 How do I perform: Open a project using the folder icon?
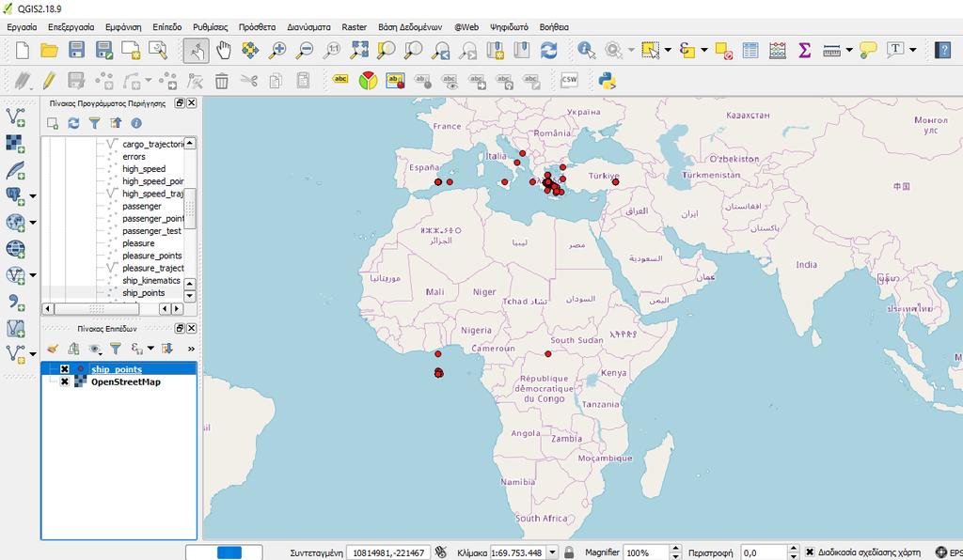[x=49, y=50]
